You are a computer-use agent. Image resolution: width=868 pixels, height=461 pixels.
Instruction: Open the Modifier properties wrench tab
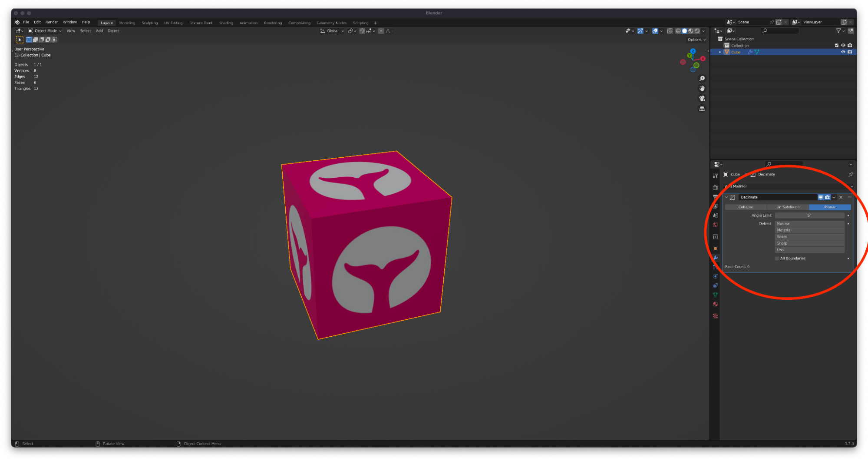coord(715,258)
